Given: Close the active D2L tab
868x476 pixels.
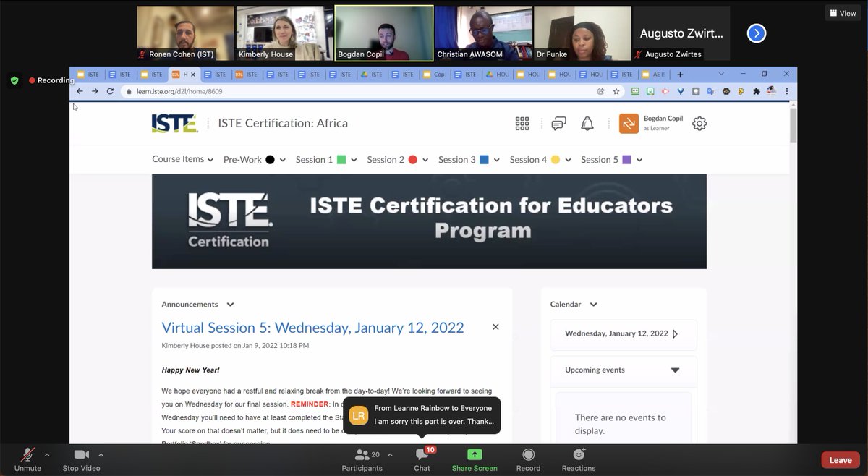Looking at the screenshot, I should click(192, 74).
